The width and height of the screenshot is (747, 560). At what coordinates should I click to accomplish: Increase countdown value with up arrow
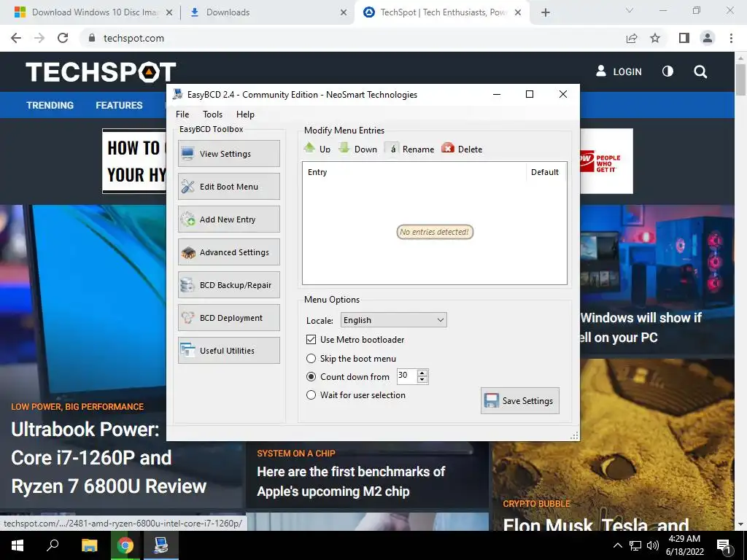pyautogui.click(x=422, y=373)
